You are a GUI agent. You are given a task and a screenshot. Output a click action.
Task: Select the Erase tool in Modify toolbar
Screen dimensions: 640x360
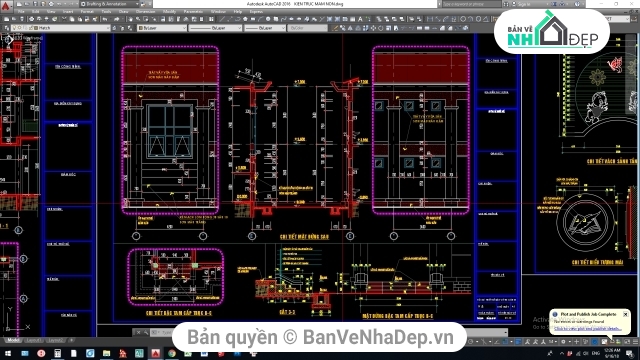point(335,28)
